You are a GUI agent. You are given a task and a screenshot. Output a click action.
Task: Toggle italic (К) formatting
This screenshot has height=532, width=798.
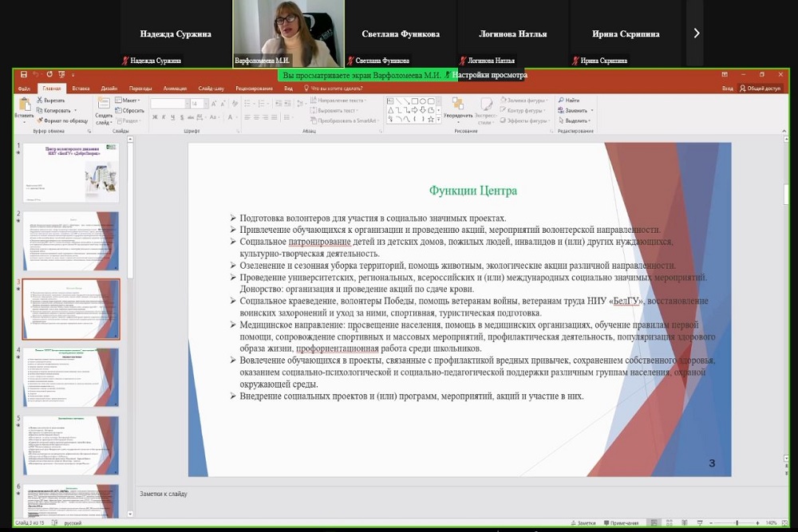pyautogui.click(x=164, y=118)
